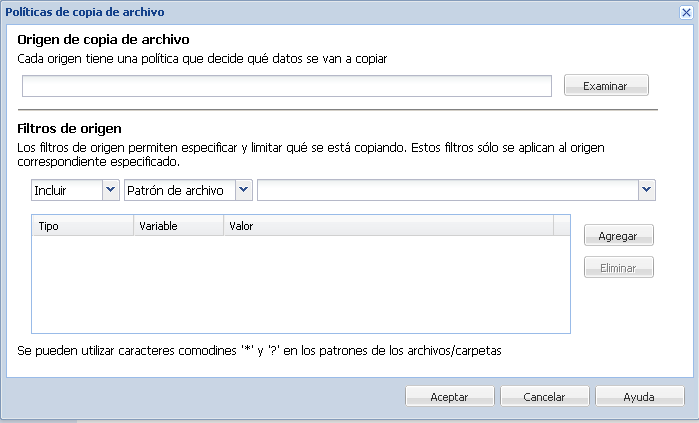Sort by the Tipo column header
The width and height of the screenshot is (699, 423).
point(82,226)
